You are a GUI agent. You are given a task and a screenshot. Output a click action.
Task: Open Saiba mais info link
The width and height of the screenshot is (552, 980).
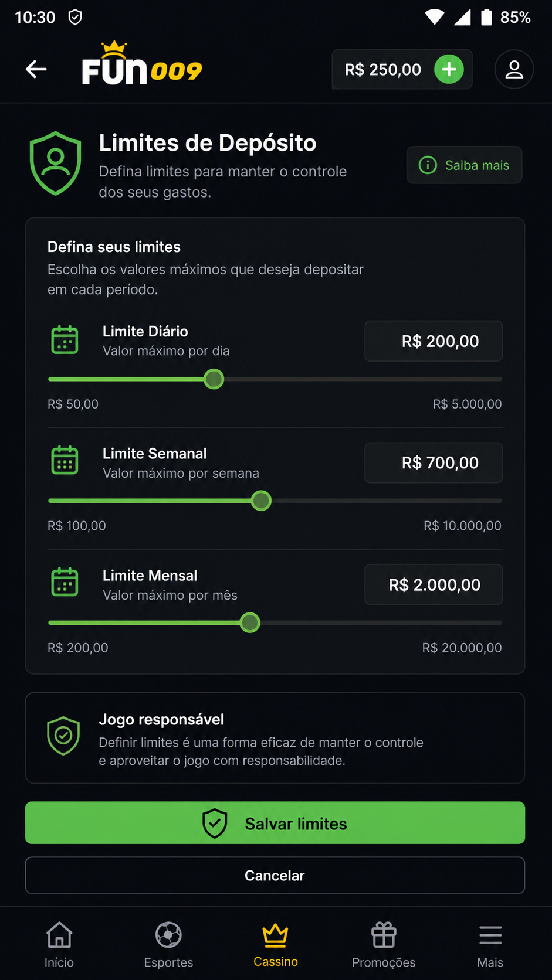pos(464,165)
